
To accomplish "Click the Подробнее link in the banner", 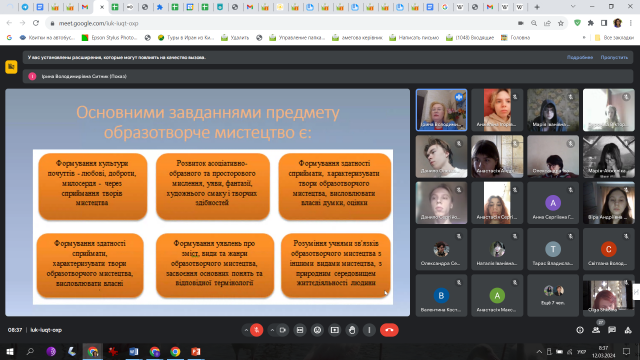I will (580, 58).
